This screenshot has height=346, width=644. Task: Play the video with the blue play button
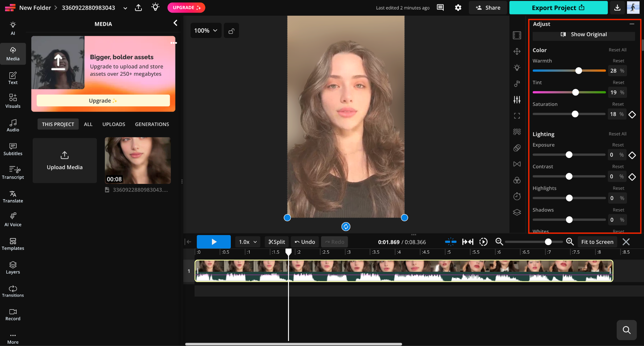tap(214, 242)
